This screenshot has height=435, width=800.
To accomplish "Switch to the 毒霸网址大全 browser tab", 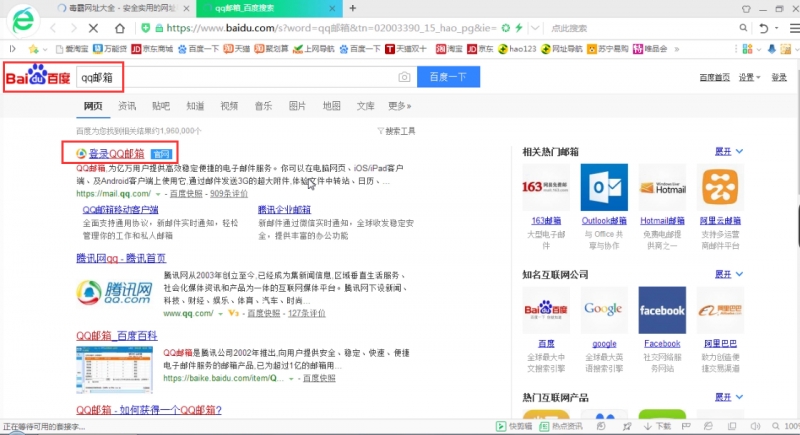I will 122,8.
